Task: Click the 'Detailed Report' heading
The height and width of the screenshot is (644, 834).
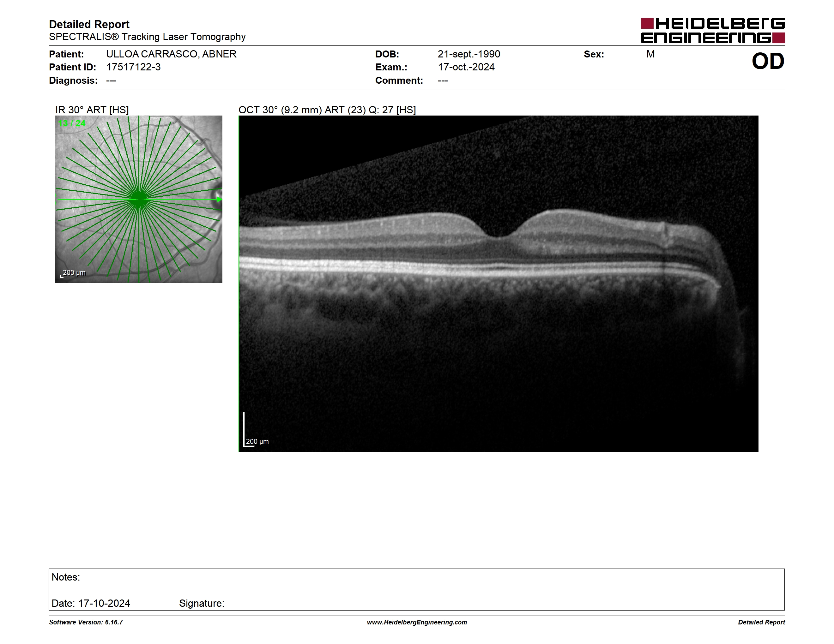Action: coord(89,24)
